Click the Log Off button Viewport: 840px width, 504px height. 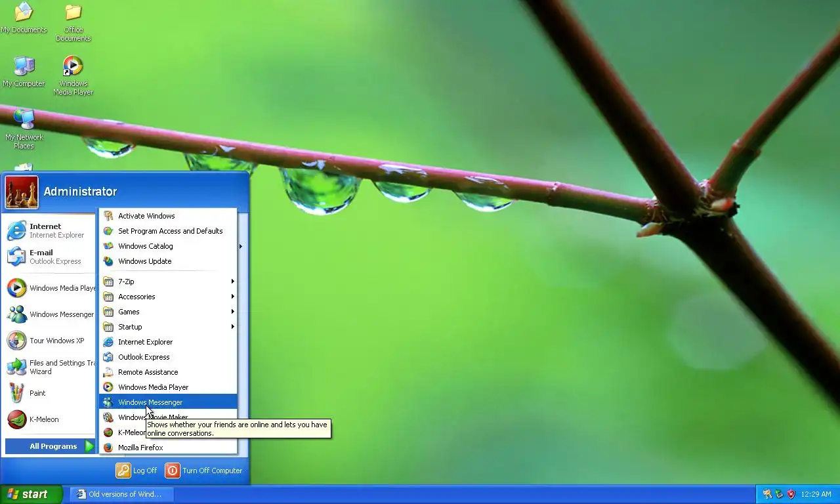click(x=136, y=471)
